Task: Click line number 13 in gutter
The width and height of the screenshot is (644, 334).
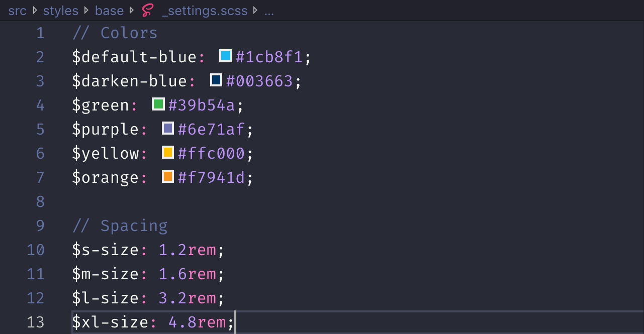Action: point(35,322)
